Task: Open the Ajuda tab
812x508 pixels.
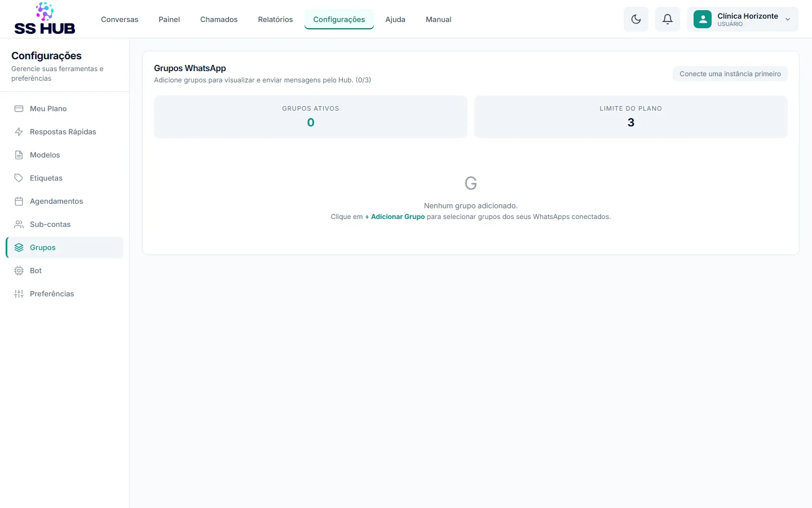Action: pyautogui.click(x=395, y=19)
